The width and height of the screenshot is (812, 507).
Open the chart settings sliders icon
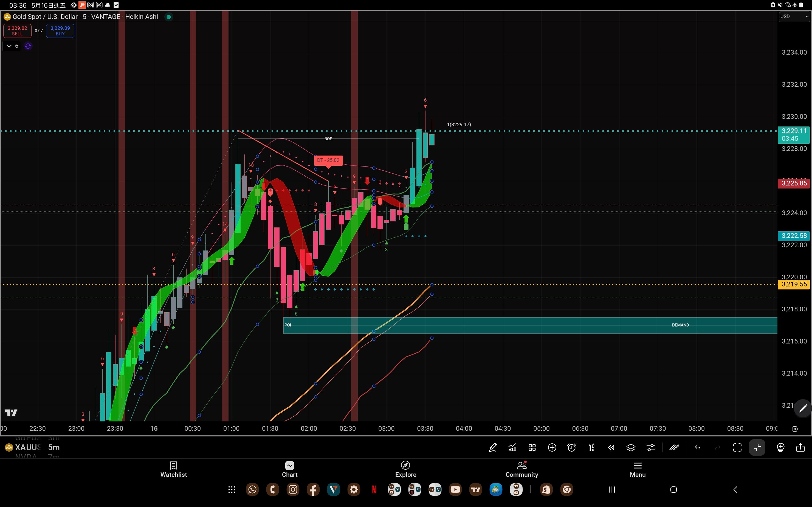pyautogui.click(x=651, y=448)
